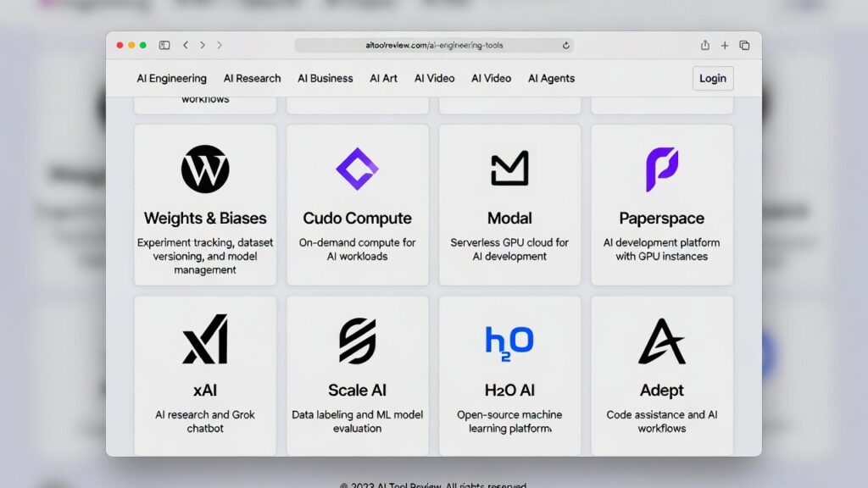Click the Paperspace purple logo
This screenshot has height=488, width=868.
[x=661, y=169]
